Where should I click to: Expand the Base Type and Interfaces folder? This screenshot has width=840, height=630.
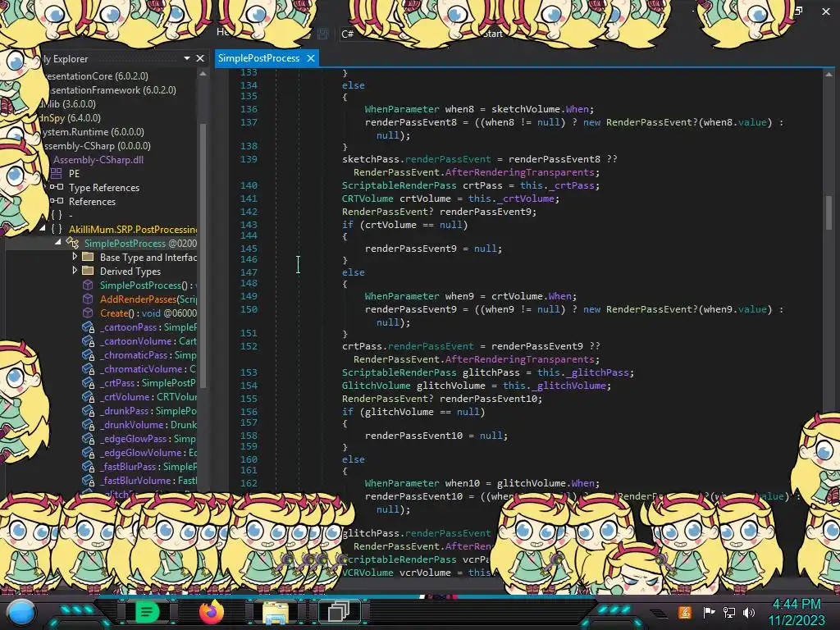click(75, 257)
